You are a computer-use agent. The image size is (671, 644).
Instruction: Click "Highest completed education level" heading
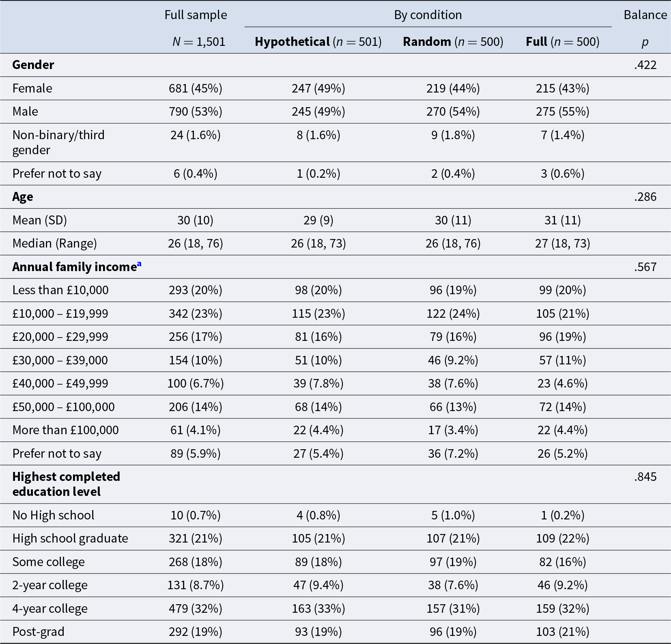[66, 484]
